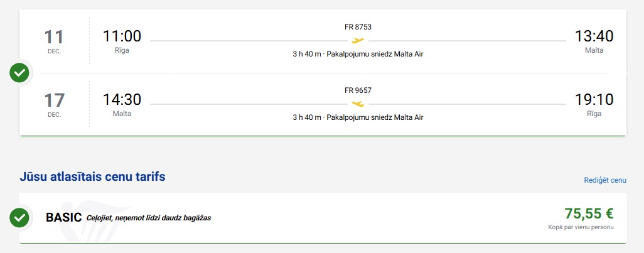This screenshot has width=644, height=253.
Task: Click the outbound Pakalpojumu sniedz Malta Air text
Action: 375,54
